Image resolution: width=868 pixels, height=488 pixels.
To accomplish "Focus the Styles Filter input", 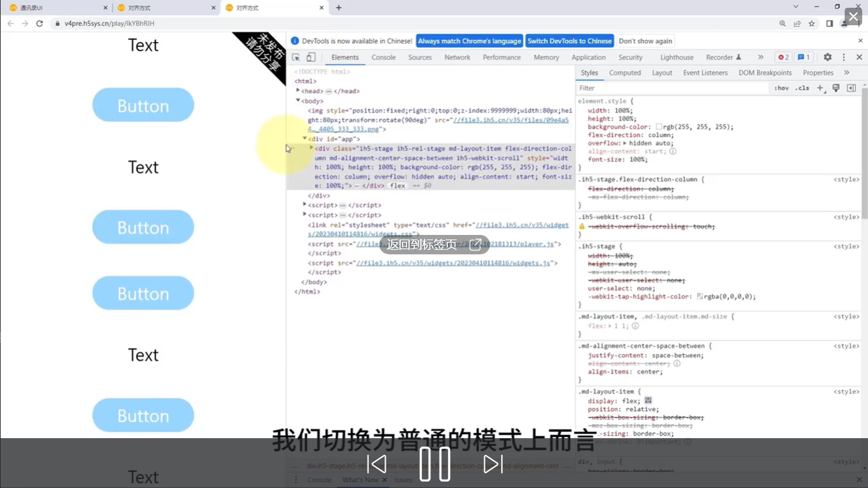I will coord(672,88).
